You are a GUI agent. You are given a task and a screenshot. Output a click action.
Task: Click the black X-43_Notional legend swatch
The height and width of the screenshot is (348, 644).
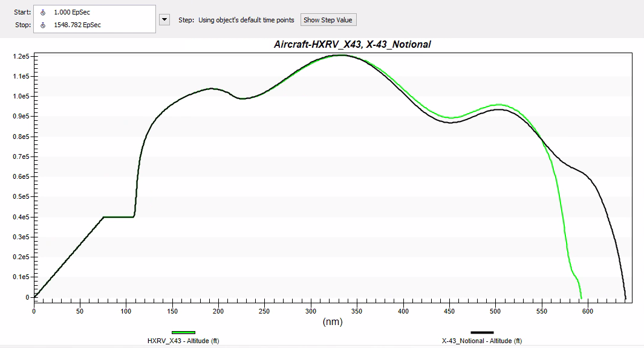[x=482, y=332]
